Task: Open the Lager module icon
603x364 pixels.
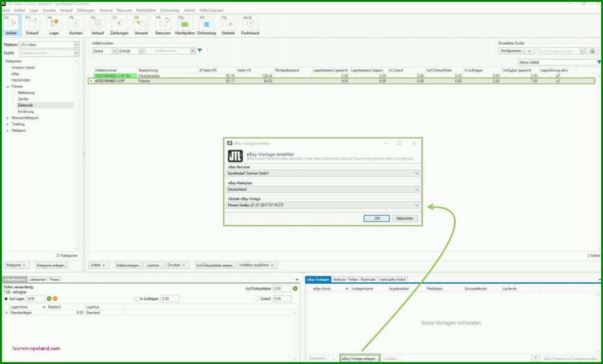Action: click(x=54, y=25)
